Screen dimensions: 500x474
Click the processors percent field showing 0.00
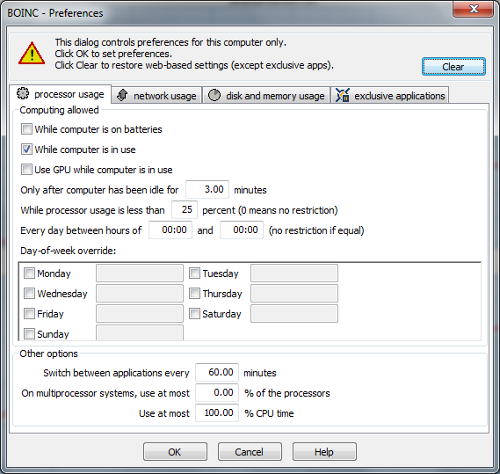click(x=217, y=393)
